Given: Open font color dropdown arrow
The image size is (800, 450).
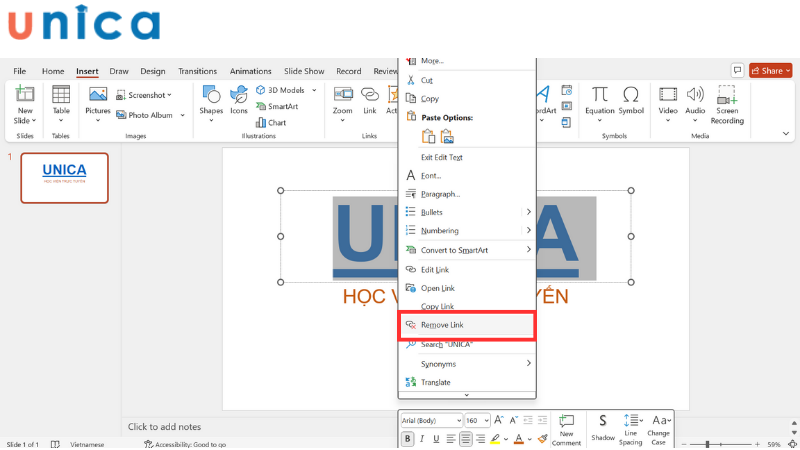Looking at the screenshot, I should coord(530,439).
